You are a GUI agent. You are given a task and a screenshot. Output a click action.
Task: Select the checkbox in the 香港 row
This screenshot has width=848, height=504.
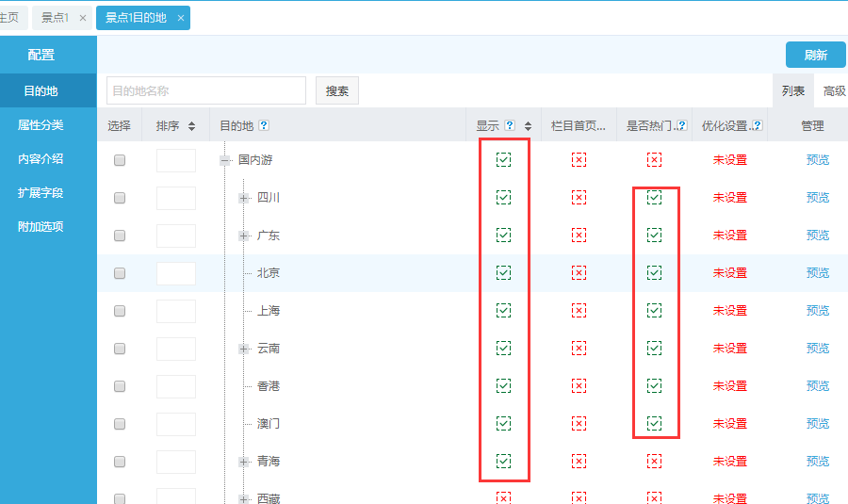(x=120, y=386)
